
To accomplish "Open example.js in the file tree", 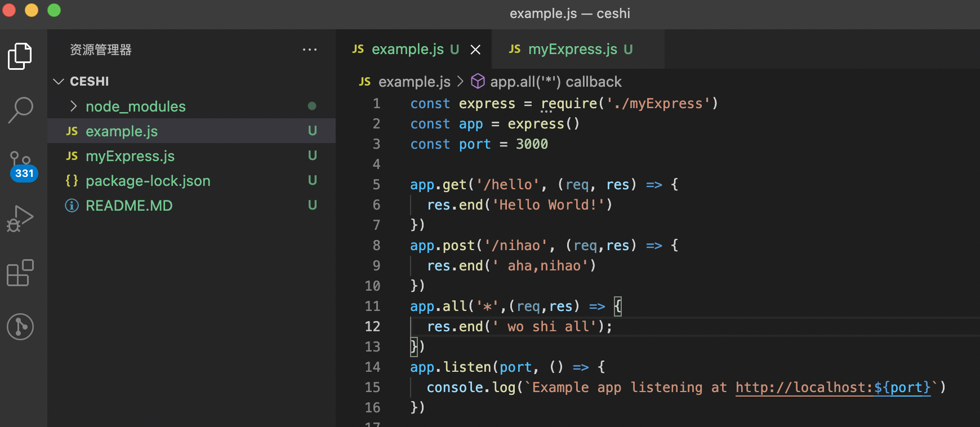I will click(x=191, y=131).
